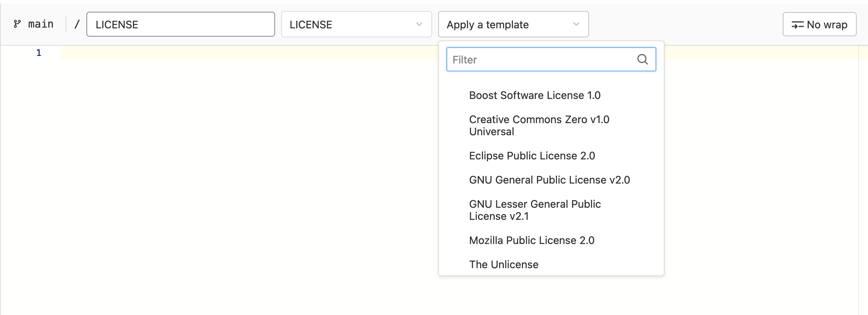This screenshot has width=868, height=315.
Task: Click the chevron on Apply a template
Action: (x=576, y=24)
